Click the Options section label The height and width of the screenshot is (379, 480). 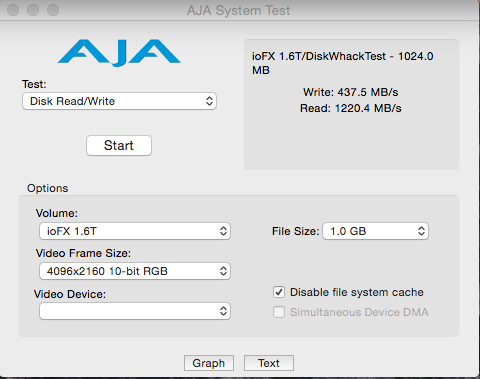click(48, 188)
